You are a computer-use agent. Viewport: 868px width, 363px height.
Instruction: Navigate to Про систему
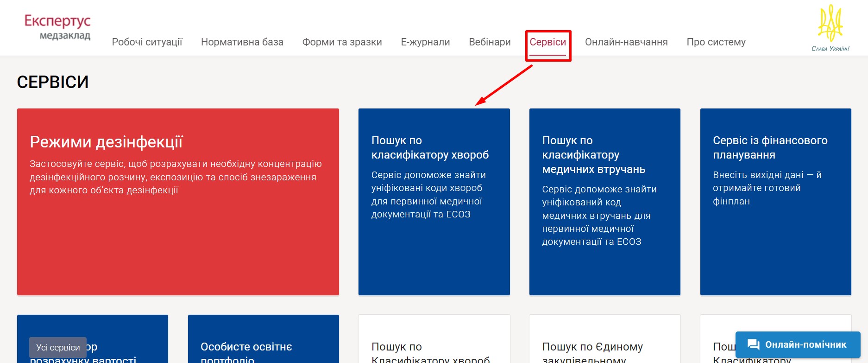(716, 42)
